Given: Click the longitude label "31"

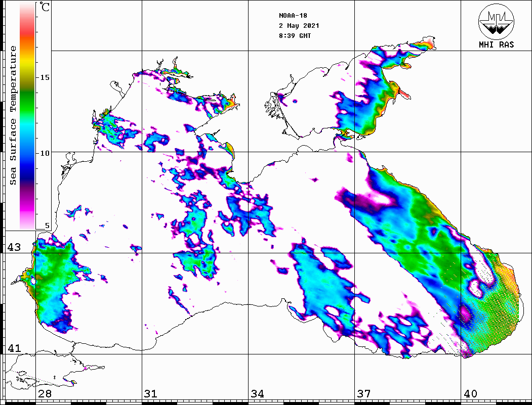Looking at the screenshot, I should click(151, 393).
